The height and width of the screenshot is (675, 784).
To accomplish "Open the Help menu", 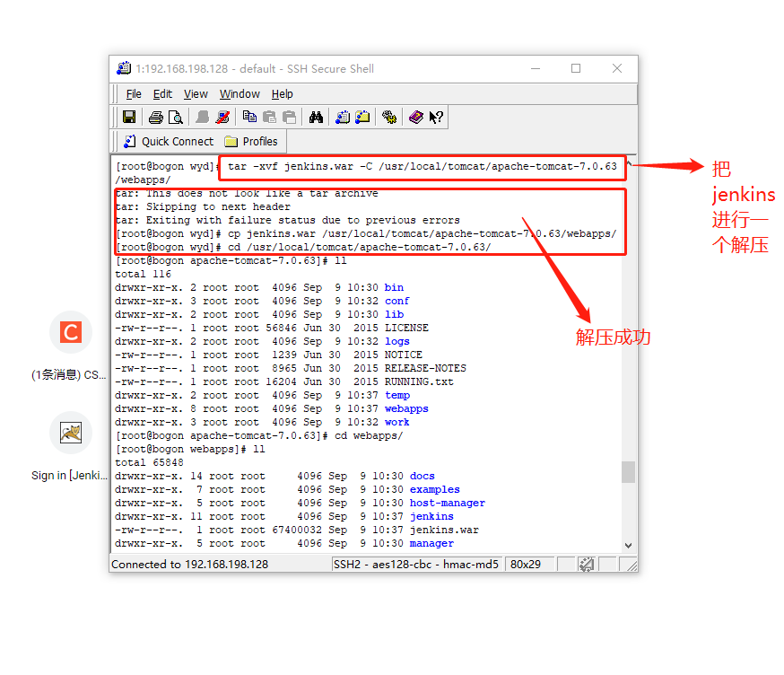I will (282, 94).
